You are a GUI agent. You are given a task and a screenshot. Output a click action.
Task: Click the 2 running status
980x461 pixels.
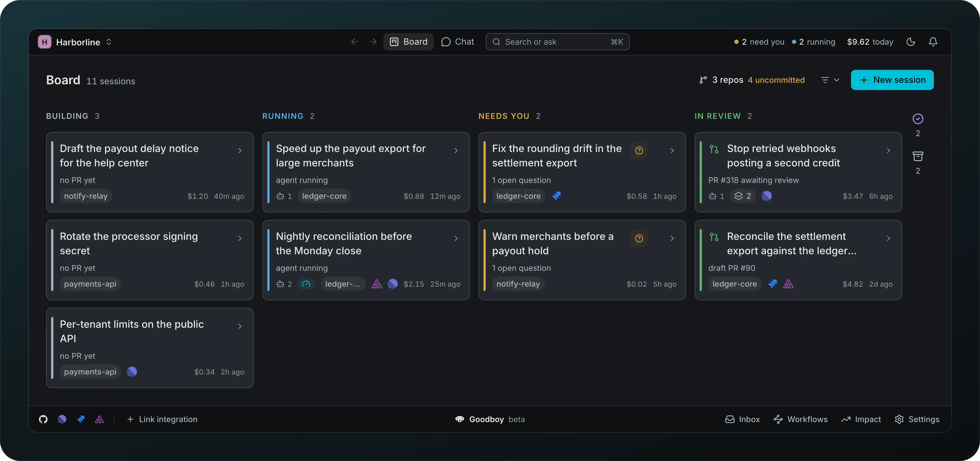813,42
